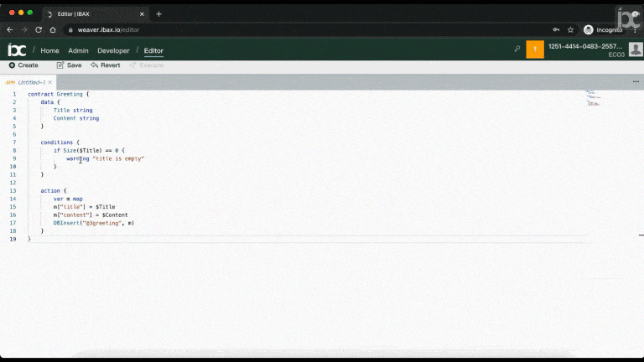The height and width of the screenshot is (362, 644).
Task: Go to browser home page icon
Action: (x=53, y=29)
